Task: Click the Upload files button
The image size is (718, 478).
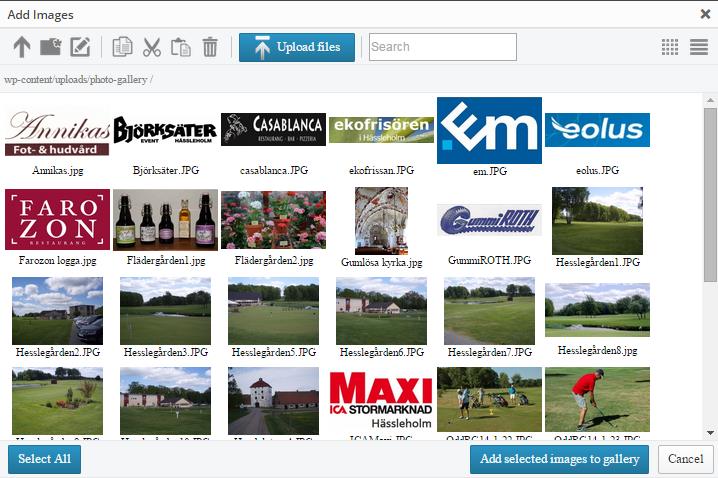Action: coord(297,47)
